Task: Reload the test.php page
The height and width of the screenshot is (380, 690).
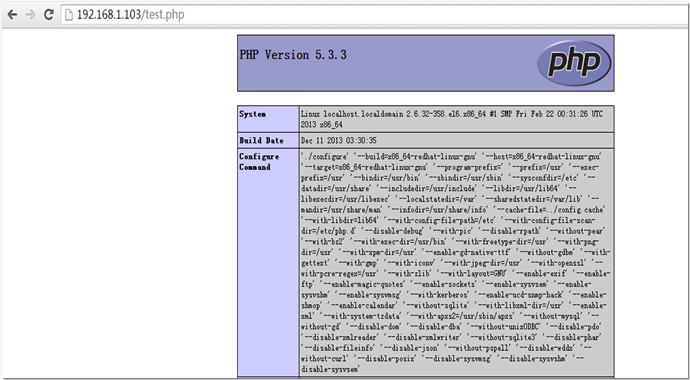Action: pos(48,15)
